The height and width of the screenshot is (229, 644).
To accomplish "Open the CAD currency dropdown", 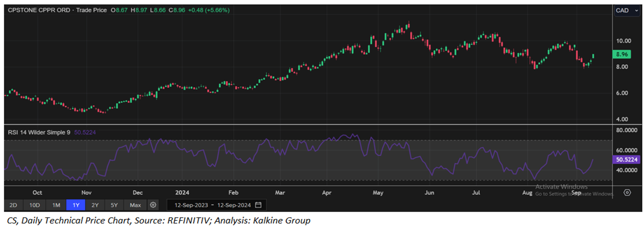I will coord(627,11).
